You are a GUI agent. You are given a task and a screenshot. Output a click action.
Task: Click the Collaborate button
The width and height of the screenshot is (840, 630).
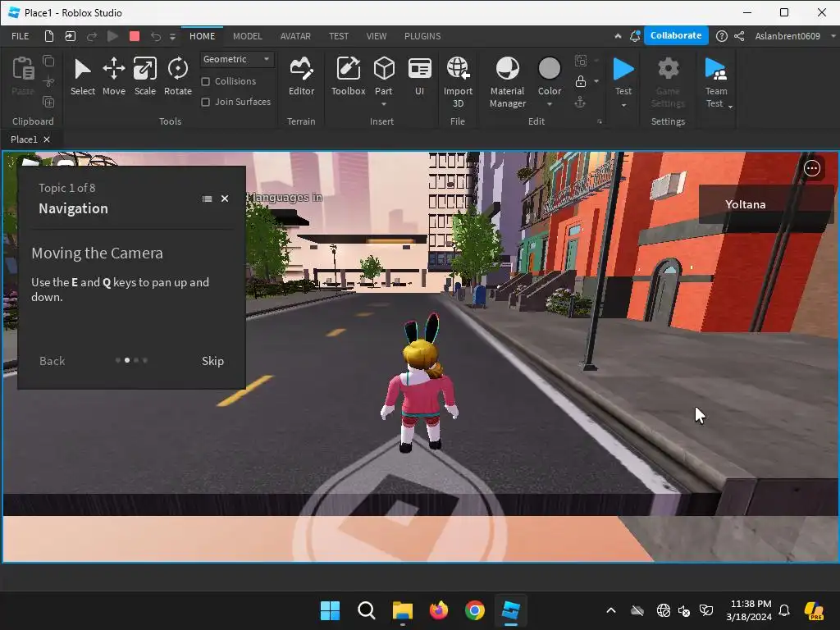point(676,35)
